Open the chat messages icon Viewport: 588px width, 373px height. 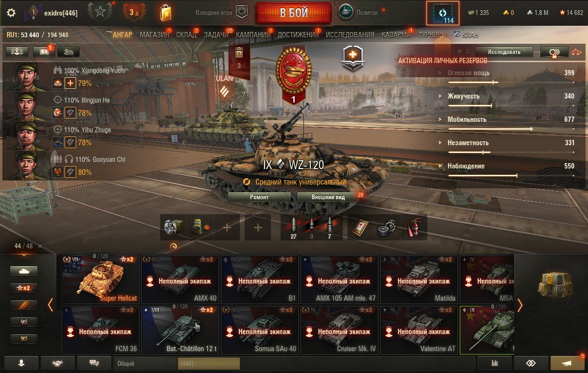pos(94,363)
